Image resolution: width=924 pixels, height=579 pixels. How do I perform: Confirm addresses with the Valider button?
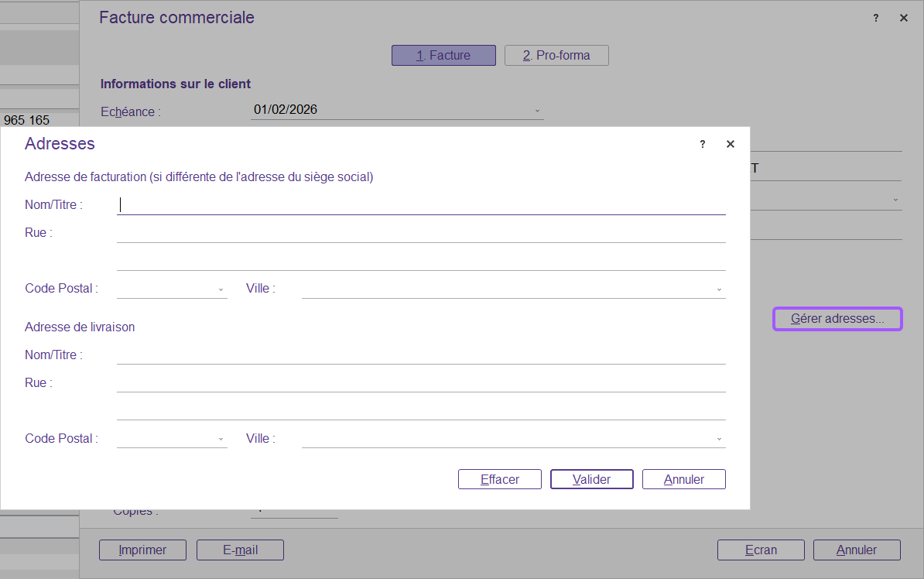coord(591,479)
